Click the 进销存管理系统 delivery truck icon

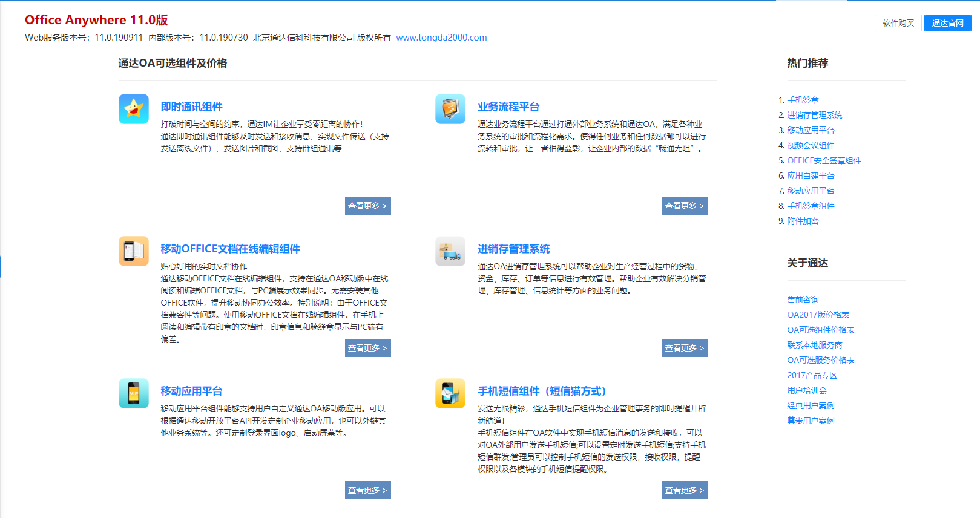click(450, 251)
